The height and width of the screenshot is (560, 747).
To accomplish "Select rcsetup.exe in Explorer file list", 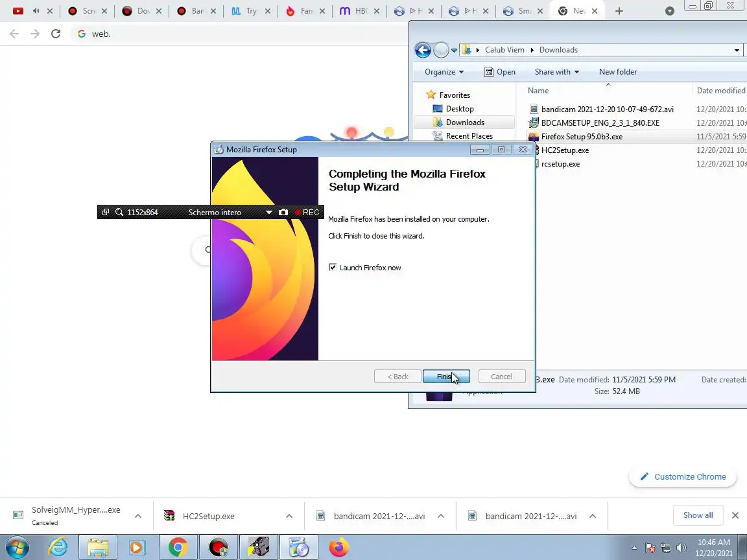I will (x=560, y=164).
